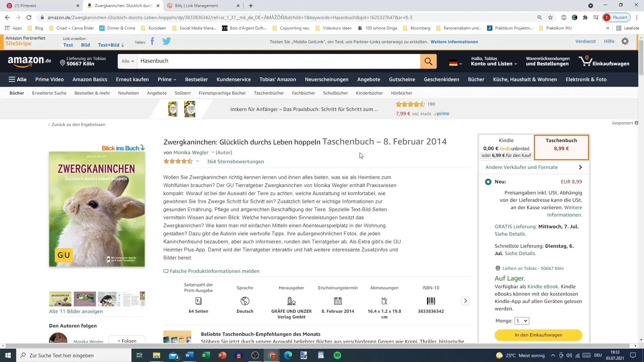Click the browser back arrow

[x=7, y=17]
